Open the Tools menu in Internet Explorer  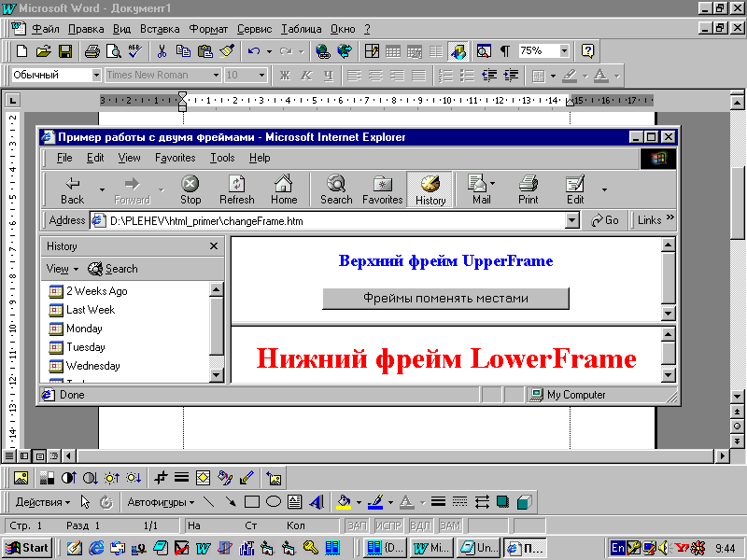(222, 158)
